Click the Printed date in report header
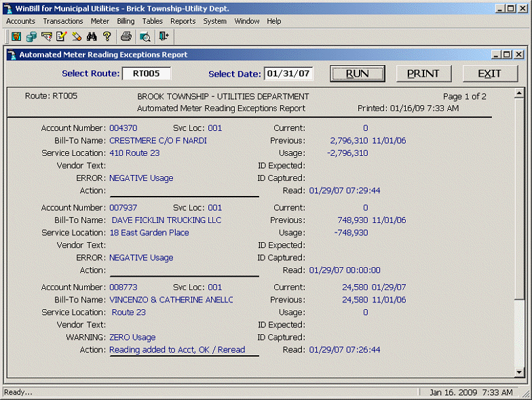 (x=408, y=108)
